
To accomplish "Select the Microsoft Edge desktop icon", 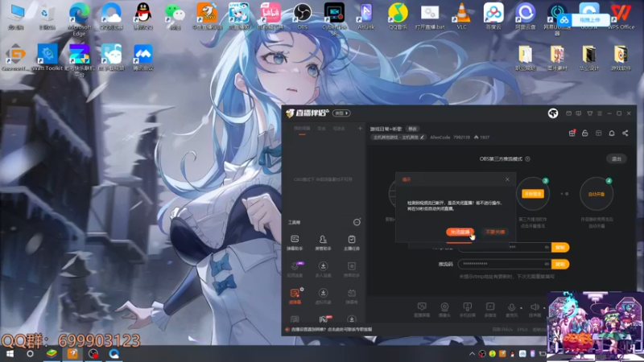I will pyautogui.click(x=79, y=19).
